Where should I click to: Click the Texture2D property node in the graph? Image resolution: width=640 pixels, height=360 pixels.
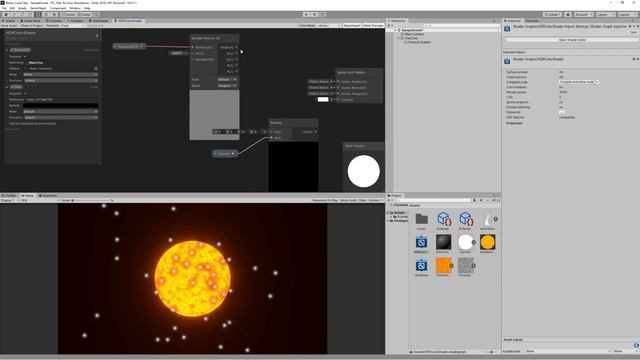pyautogui.click(x=129, y=47)
